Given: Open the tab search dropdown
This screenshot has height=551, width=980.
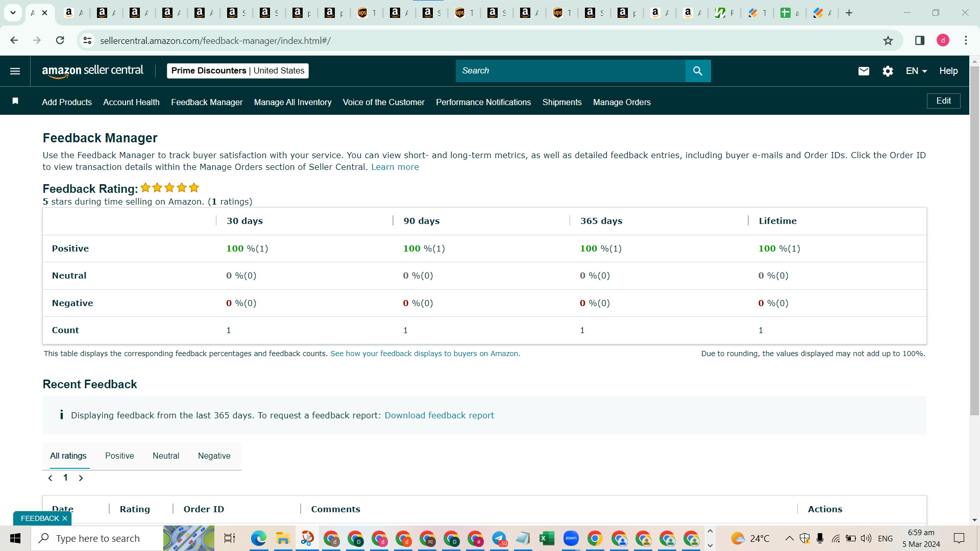Looking at the screenshot, I should point(13,13).
